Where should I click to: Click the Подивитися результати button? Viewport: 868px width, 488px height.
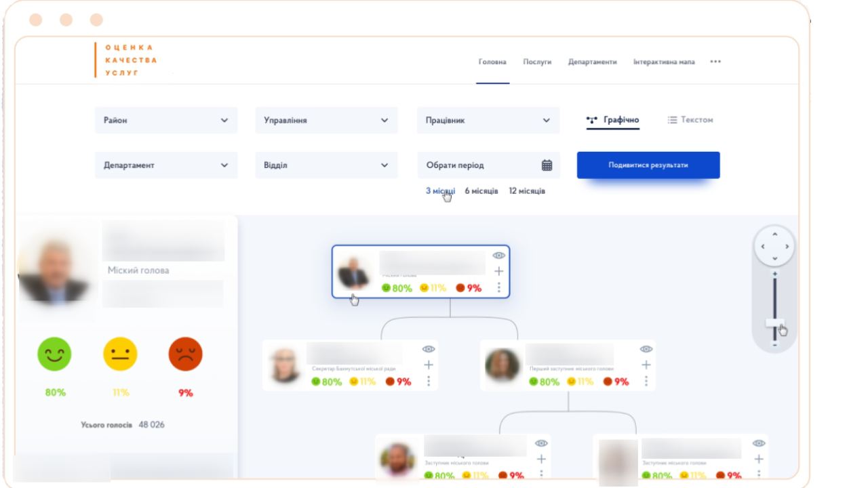648,165
